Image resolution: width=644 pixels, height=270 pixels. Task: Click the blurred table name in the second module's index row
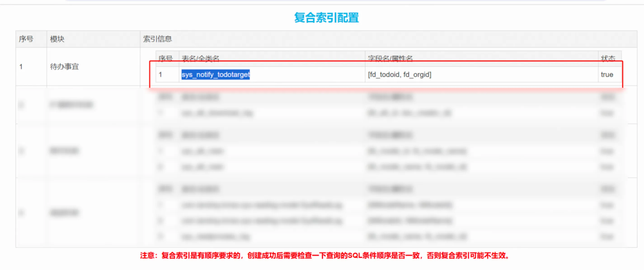coord(217,113)
